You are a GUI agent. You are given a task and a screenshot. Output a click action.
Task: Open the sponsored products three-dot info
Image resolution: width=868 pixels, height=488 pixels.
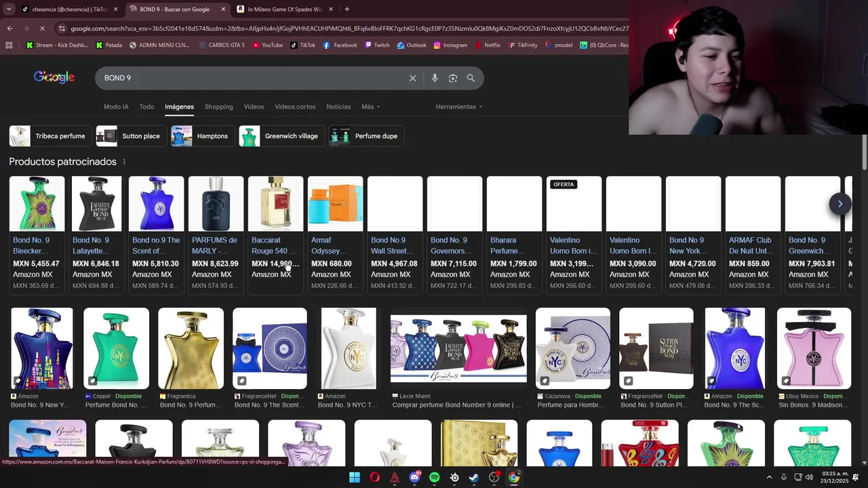124,162
